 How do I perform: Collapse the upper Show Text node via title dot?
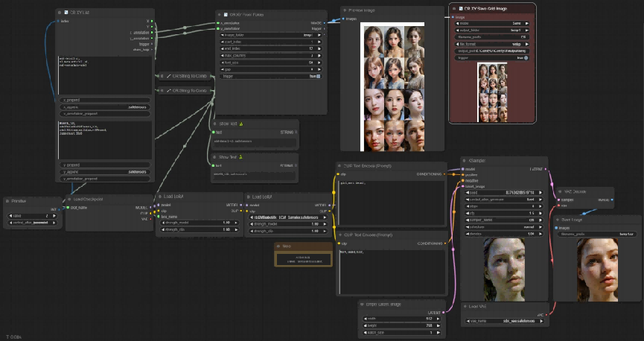[214, 124]
